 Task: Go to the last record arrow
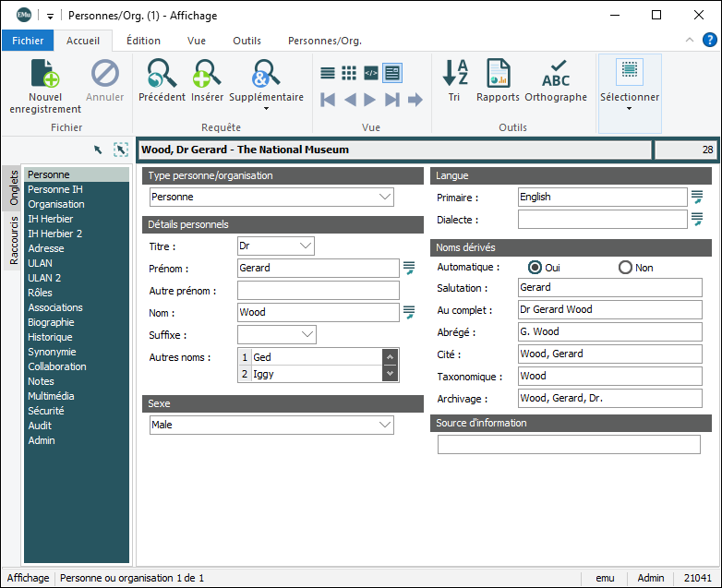coord(392,100)
